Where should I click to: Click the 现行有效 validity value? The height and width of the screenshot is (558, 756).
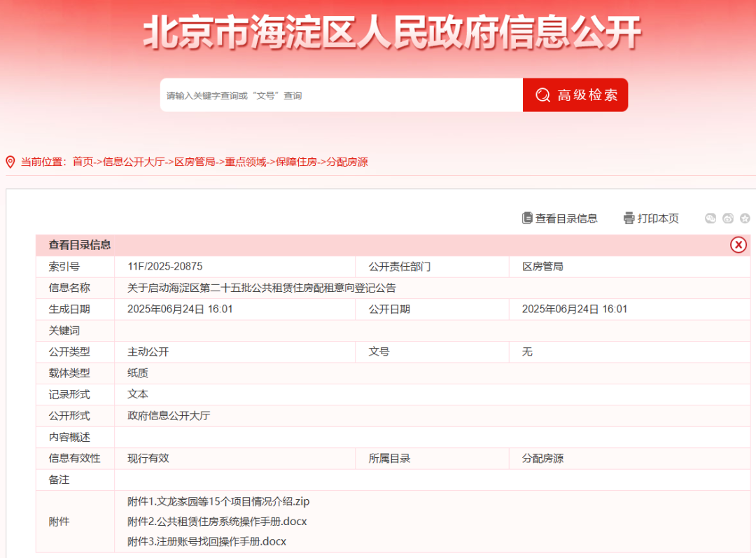148,458
